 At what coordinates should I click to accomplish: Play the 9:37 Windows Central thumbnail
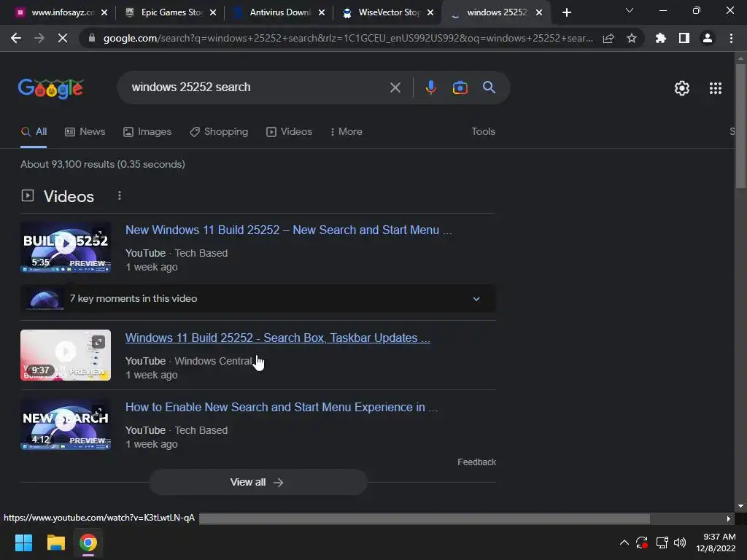pyautogui.click(x=66, y=355)
